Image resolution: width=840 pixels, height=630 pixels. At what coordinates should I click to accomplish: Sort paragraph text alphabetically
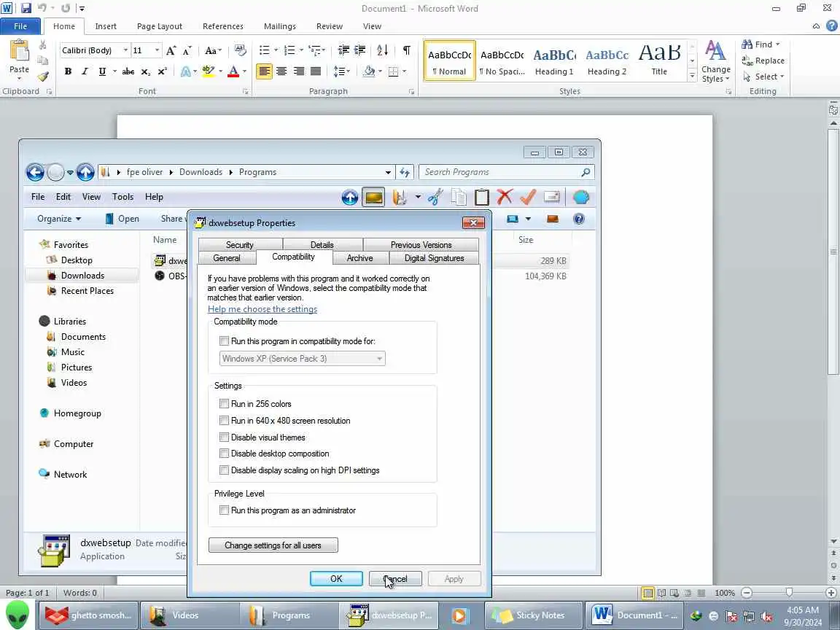(x=383, y=50)
